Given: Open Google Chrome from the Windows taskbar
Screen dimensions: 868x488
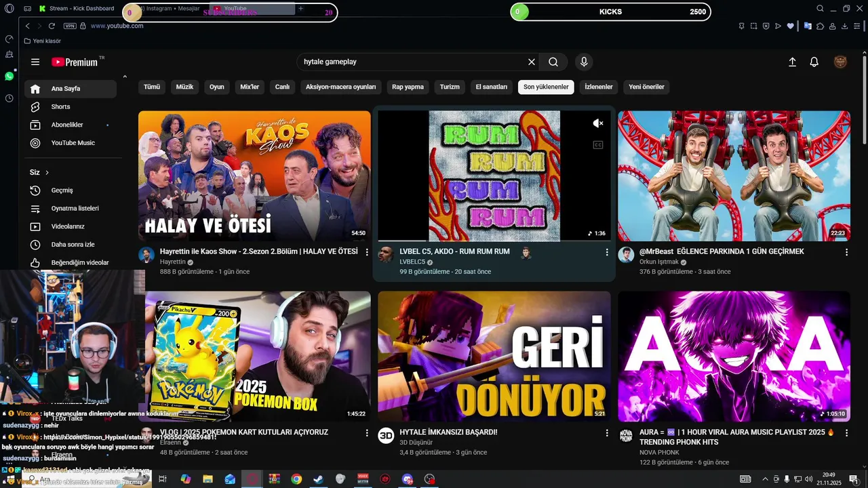Looking at the screenshot, I should point(296,479).
